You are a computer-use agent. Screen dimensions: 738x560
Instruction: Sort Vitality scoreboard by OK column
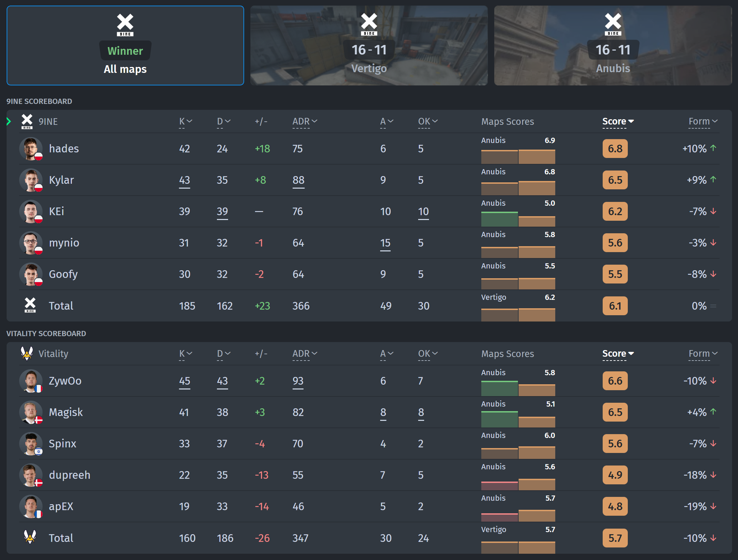[x=428, y=354]
